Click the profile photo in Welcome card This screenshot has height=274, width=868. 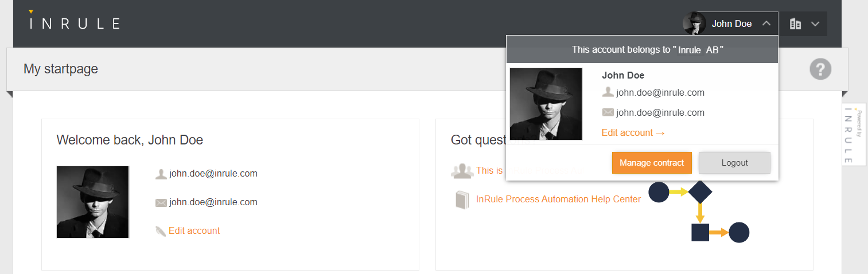(x=92, y=202)
